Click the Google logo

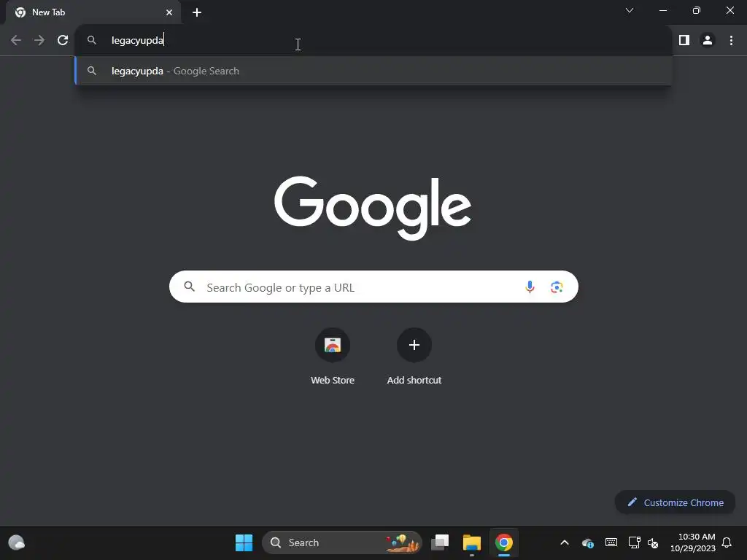(x=373, y=208)
